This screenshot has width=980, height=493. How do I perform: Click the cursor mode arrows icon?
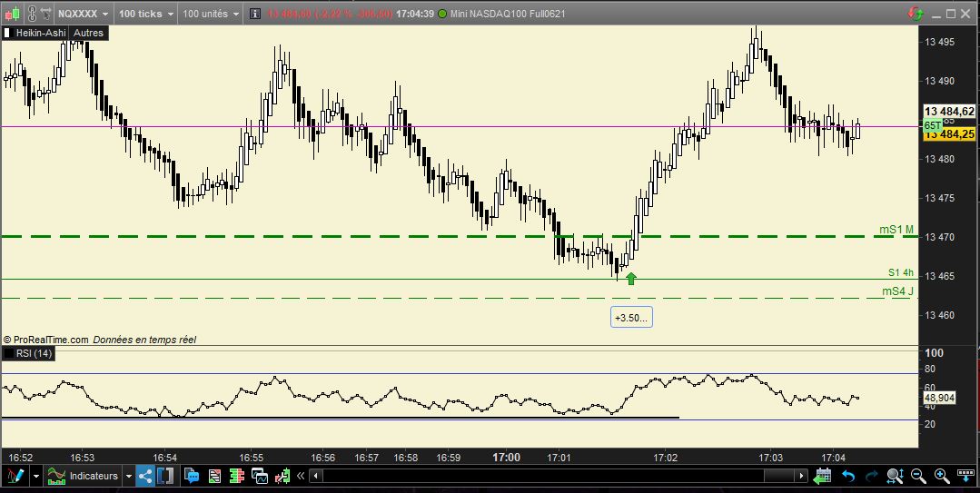(x=47, y=13)
